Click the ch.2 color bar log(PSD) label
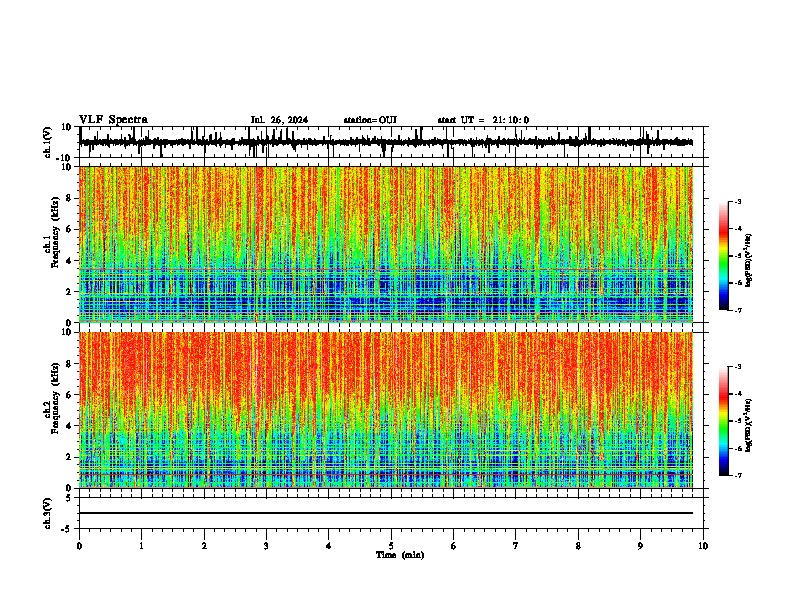The image size is (792, 612). [x=749, y=426]
